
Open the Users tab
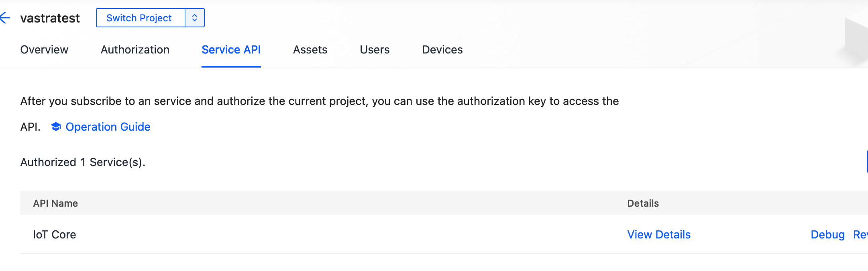375,50
